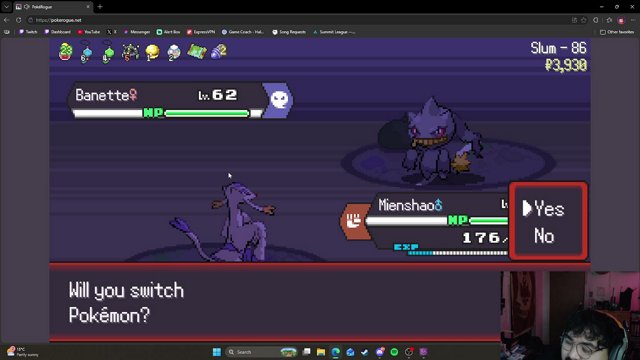Click the golden nugget item with count 1
The height and width of the screenshot is (360, 640).
pyautogui.click(x=152, y=53)
